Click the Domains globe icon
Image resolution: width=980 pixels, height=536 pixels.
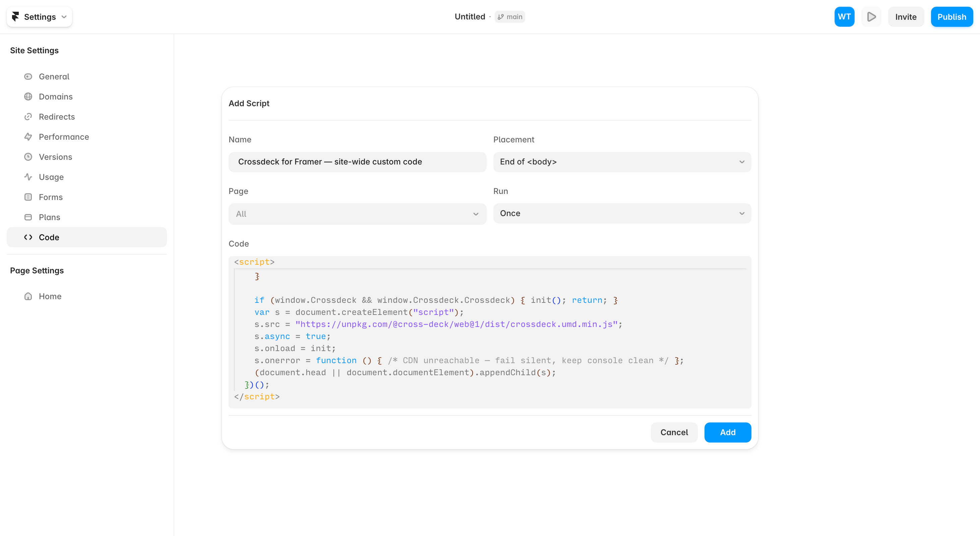tap(28, 96)
